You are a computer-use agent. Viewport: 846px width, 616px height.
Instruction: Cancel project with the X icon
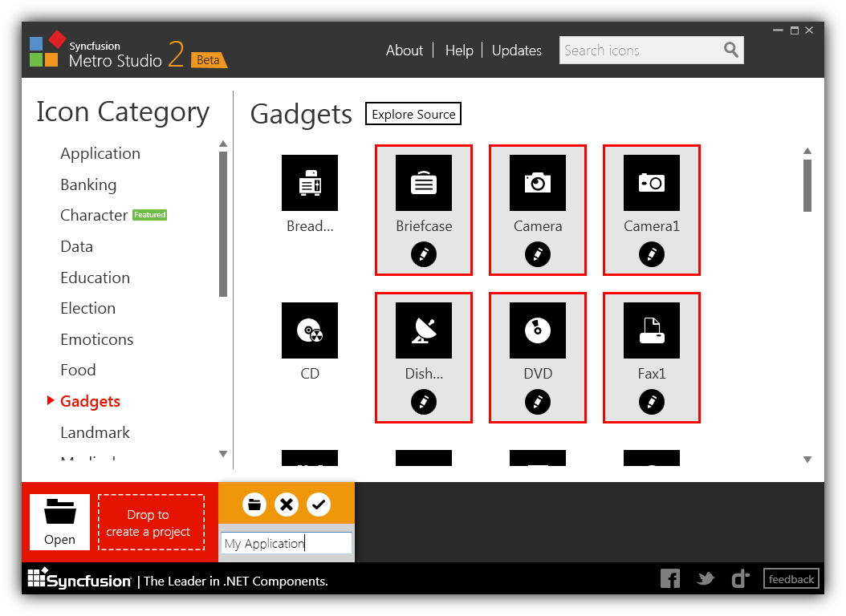(287, 505)
